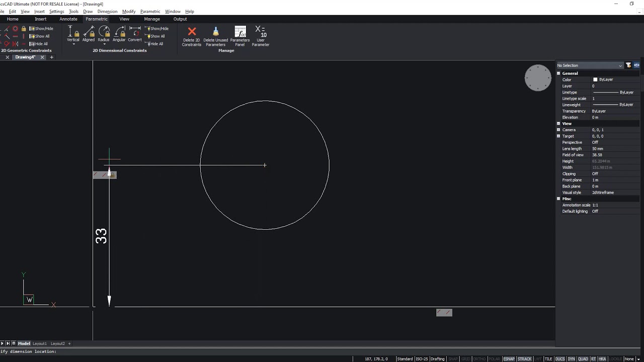Image resolution: width=644 pixels, height=362 pixels.
Task: Open the Parametric menu in menu bar
Action: point(150,11)
